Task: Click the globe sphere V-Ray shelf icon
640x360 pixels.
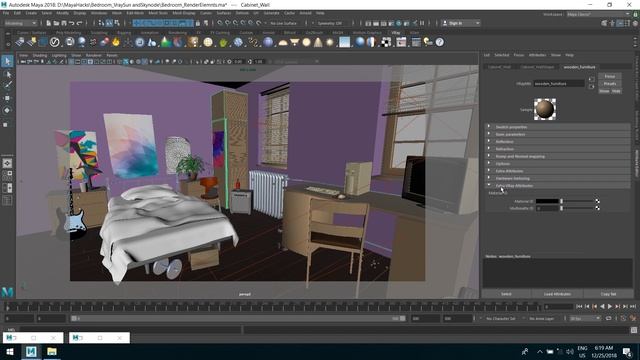Action: [238, 42]
